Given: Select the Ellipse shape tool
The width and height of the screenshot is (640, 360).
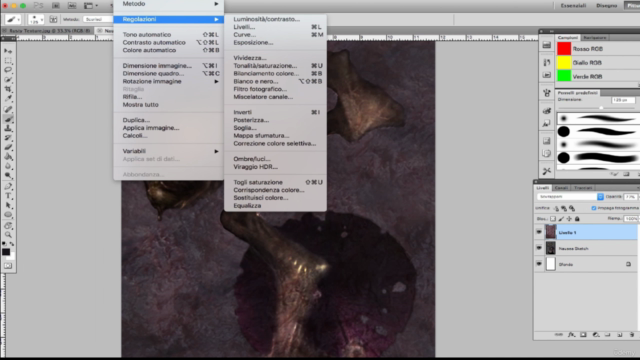Looking at the screenshot, I should tap(8, 215).
